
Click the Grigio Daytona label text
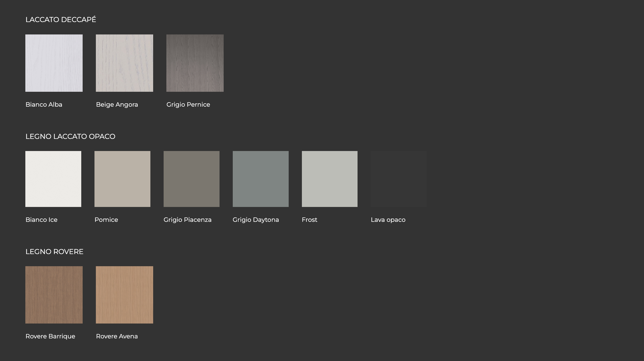click(x=256, y=220)
